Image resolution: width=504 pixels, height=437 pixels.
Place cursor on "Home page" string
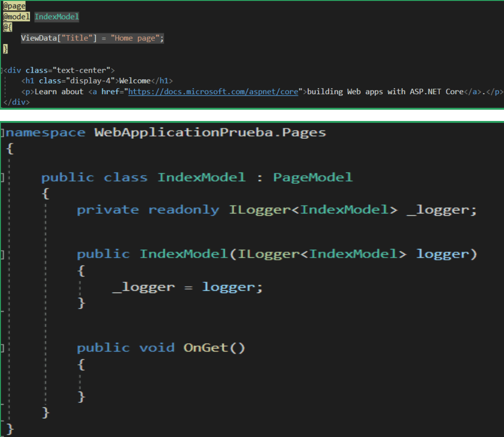coord(135,38)
